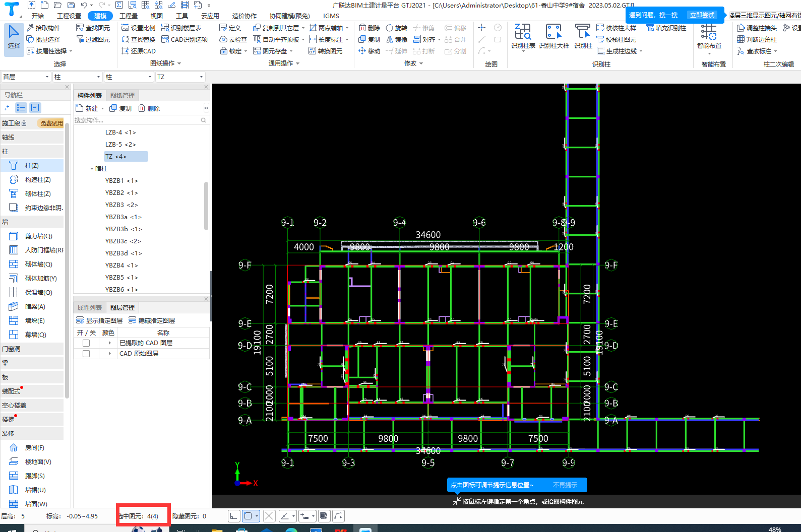Click Undo icon in quick access bar
The width and height of the screenshot is (801, 532).
pyautogui.click(x=84, y=5)
